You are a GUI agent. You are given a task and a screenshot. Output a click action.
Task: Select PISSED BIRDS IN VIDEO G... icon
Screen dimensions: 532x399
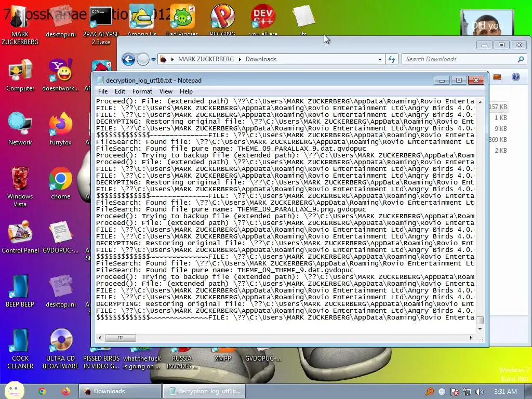101,359
